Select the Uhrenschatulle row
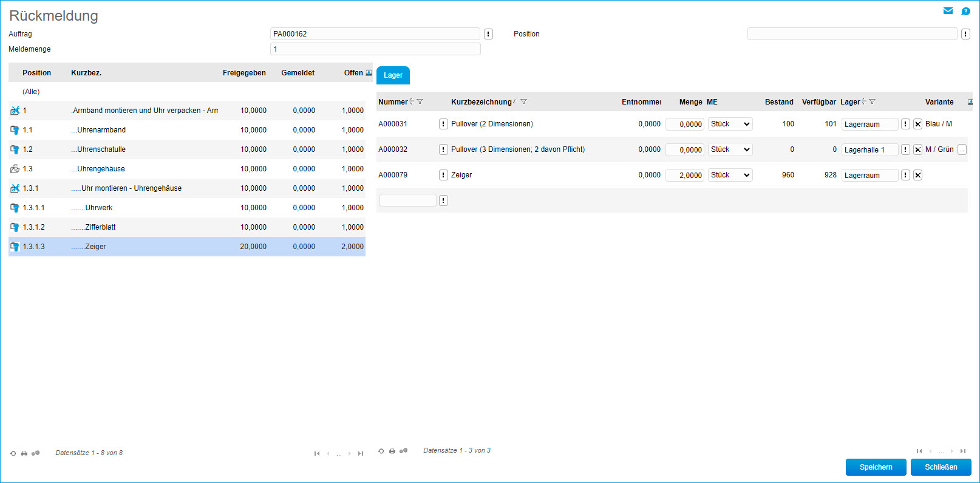 coord(187,149)
